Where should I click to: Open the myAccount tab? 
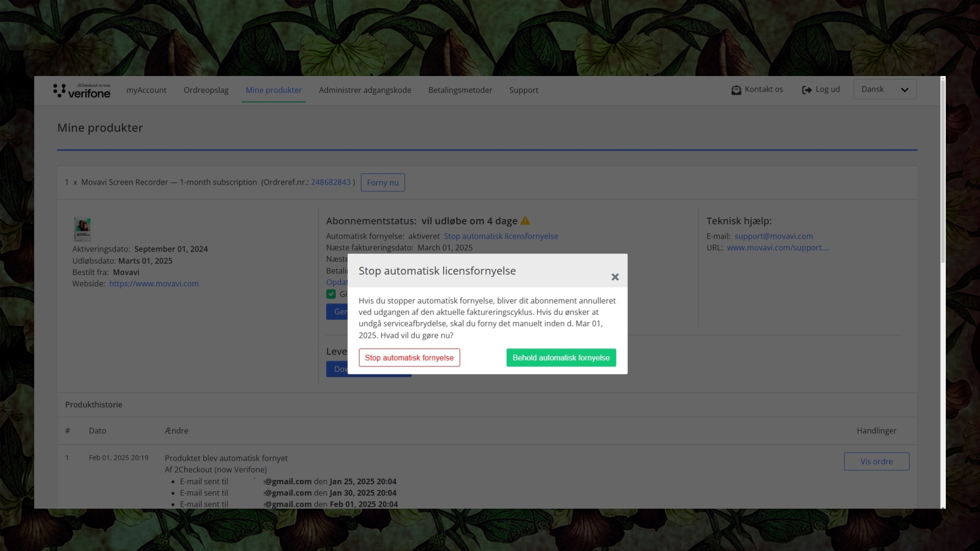point(146,90)
